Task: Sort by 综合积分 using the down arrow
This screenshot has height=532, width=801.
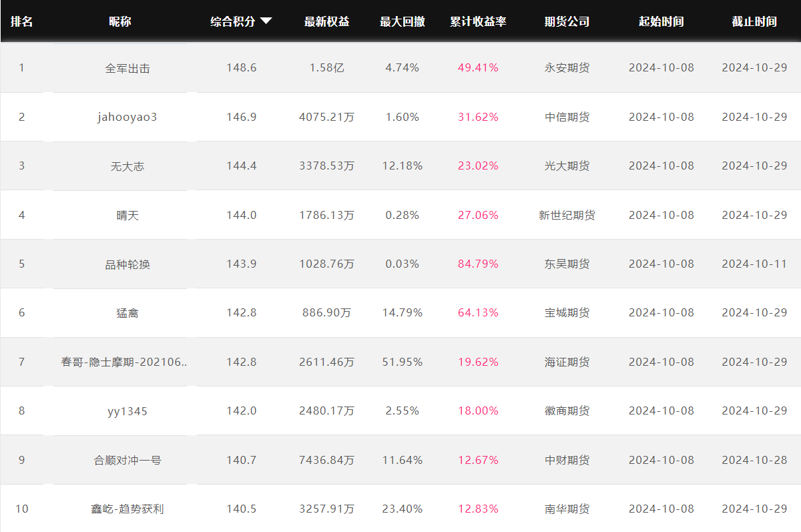Action: (x=266, y=21)
